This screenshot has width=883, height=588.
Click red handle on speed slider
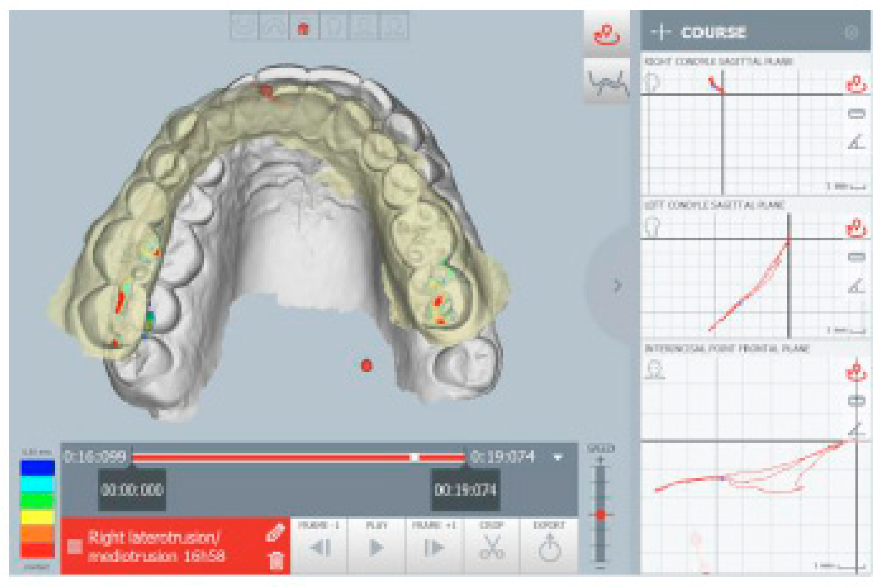click(601, 514)
